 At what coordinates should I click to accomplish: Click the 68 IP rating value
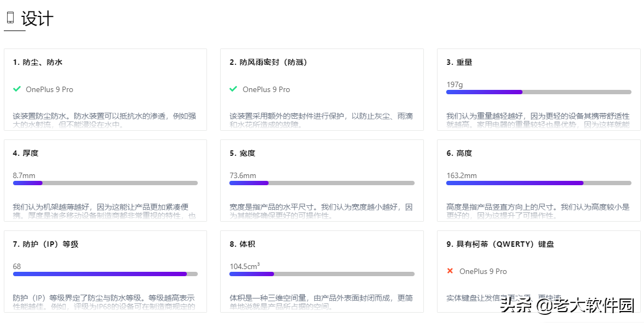(x=17, y=266)
